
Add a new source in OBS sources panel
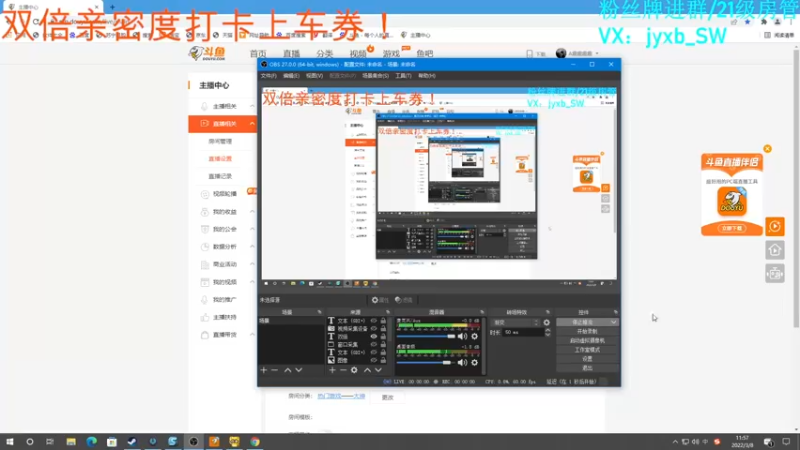(332, 370)
